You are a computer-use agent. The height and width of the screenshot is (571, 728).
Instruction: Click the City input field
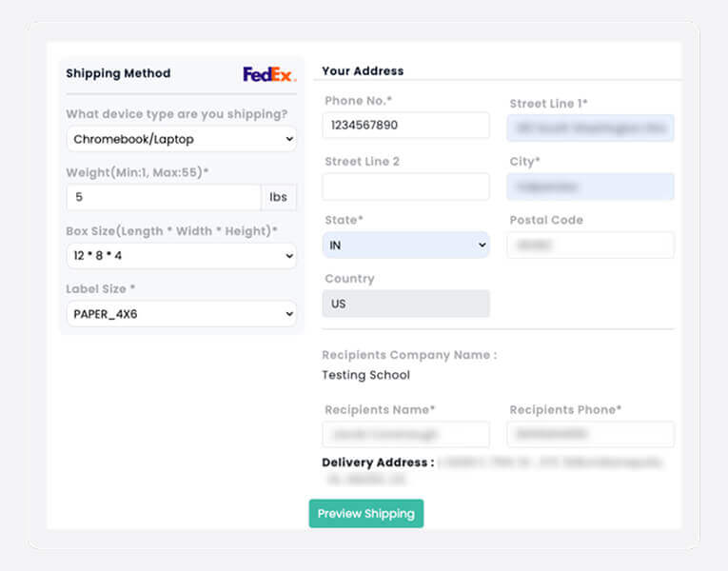591,187
